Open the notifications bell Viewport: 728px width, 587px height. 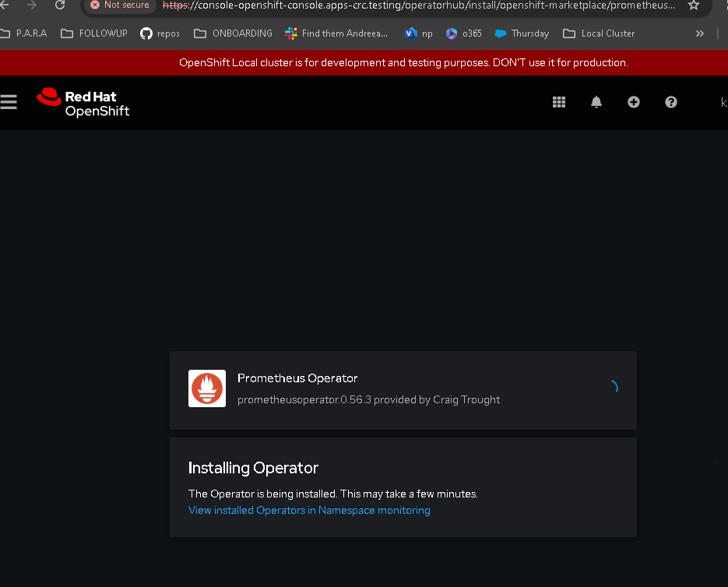point(596,102)
